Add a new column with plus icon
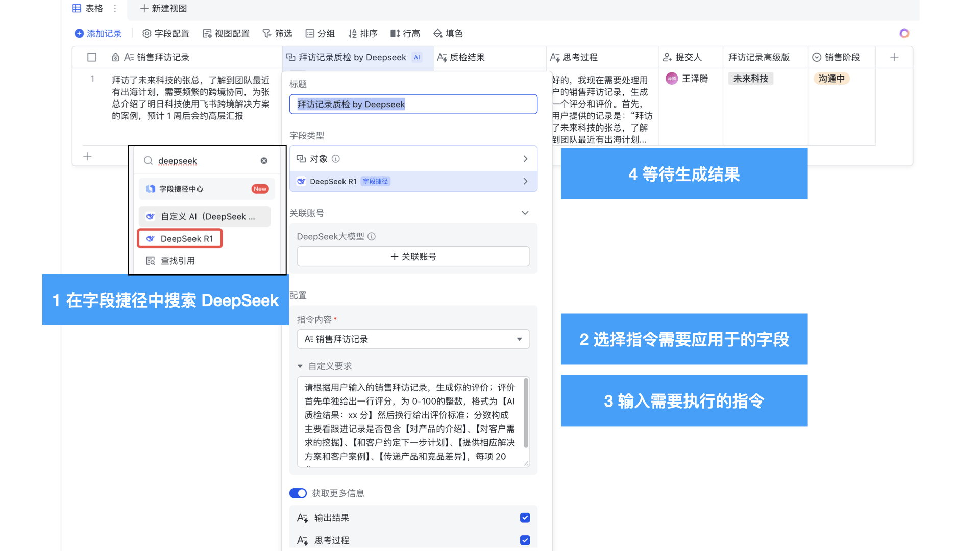980x551 pixels. click(894, 57)
